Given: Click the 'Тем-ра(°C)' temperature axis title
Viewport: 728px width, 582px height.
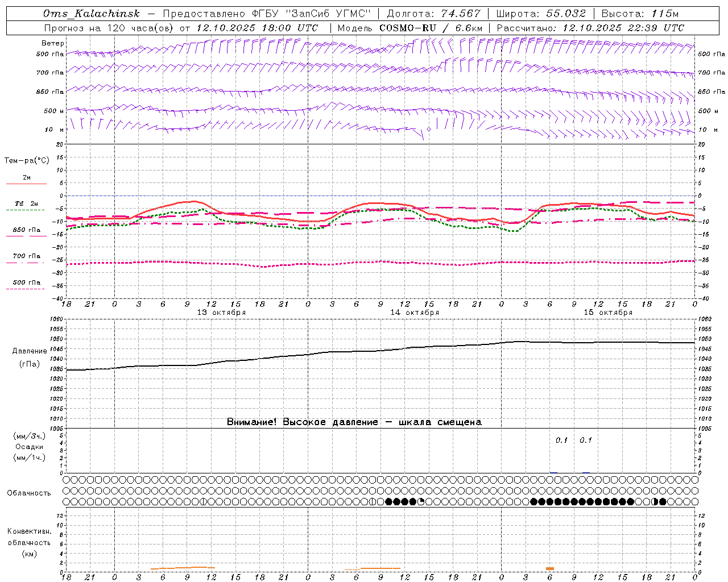Looking at the screenshot, I should coord(27,161).
